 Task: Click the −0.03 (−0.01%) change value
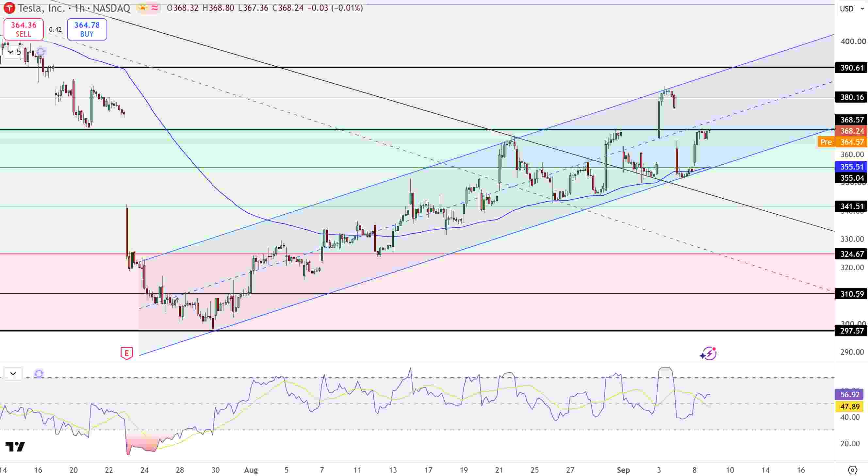coord(335,8)
